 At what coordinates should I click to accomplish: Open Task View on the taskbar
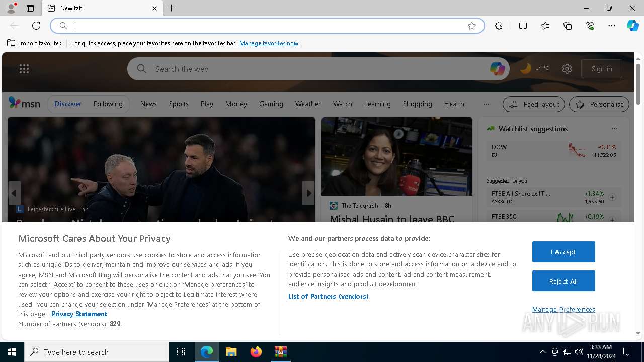[181, 352]
